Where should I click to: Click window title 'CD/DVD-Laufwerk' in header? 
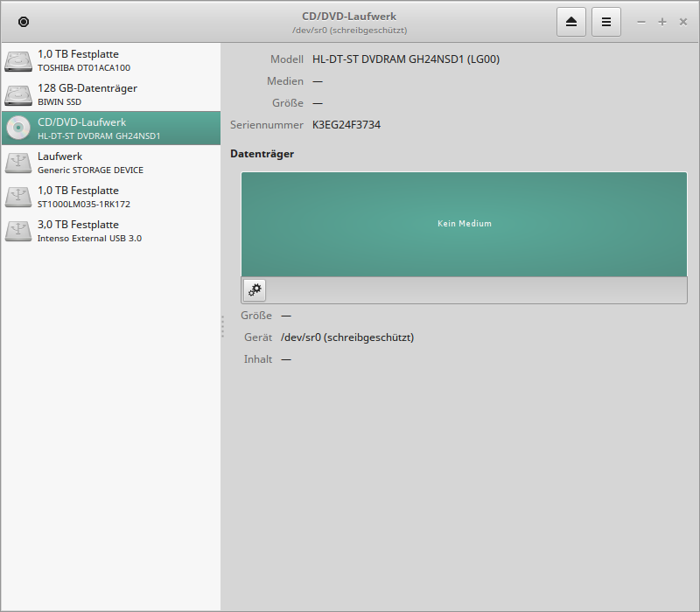(x=349, y=17)
